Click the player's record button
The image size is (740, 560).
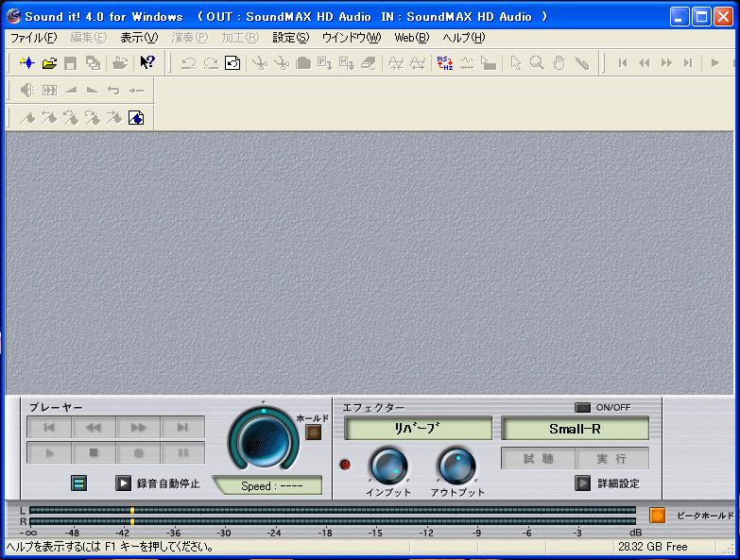click(138, 453)
